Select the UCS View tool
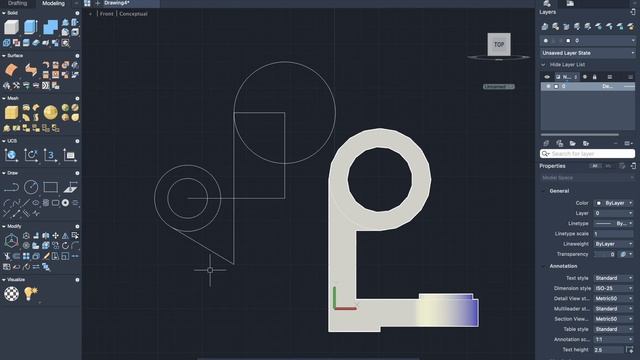Image resolution: width=640 pixels, height=360 pixels. pyautogui.click(x=70, y=155)
